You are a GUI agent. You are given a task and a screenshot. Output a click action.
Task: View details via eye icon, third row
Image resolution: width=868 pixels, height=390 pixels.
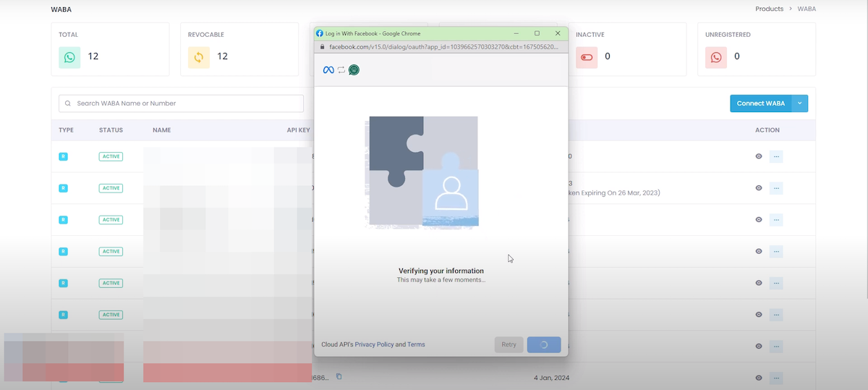759,220
